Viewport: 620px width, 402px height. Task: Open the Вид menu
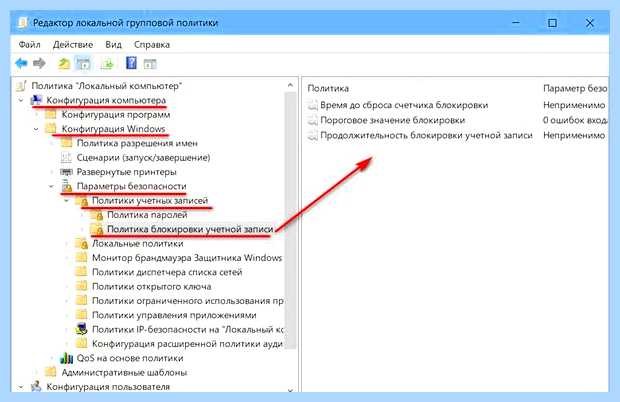click(x=113, y=44)
